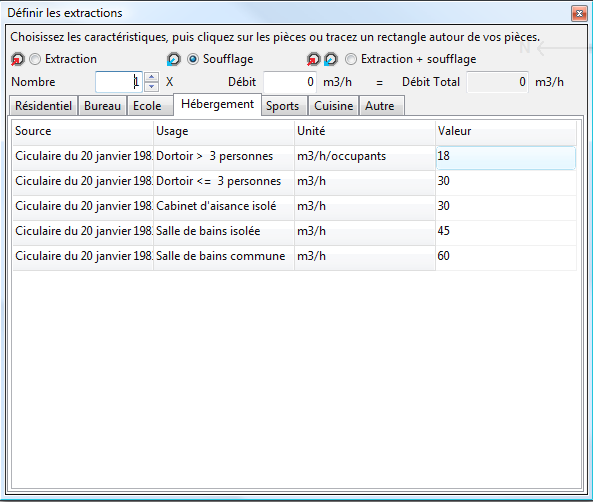Increase Nombre with the up arrow
The height and width of the screenshot is (502, 593).
coord(152,77)
